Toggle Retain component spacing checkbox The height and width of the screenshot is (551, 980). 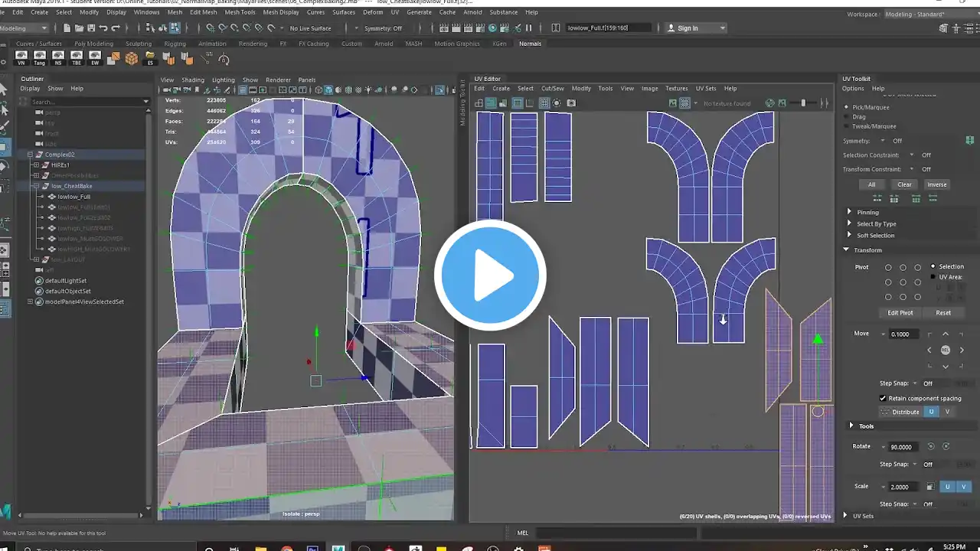tap(883, 398)
